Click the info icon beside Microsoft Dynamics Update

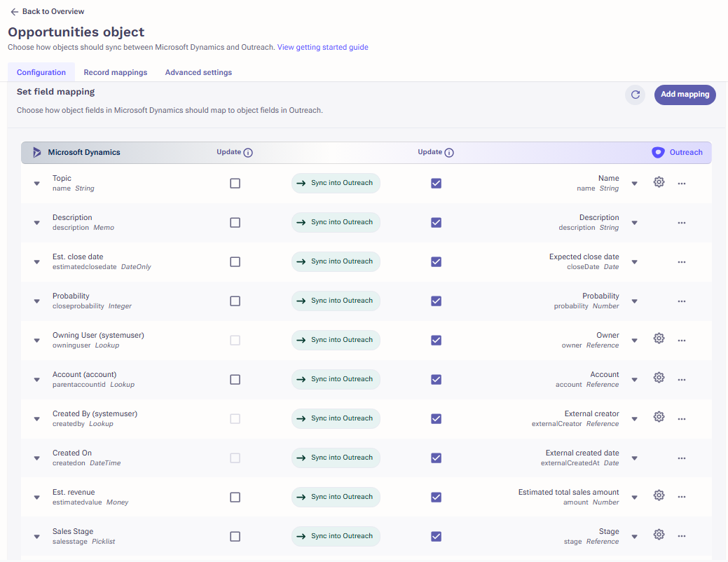coord(249,152)
